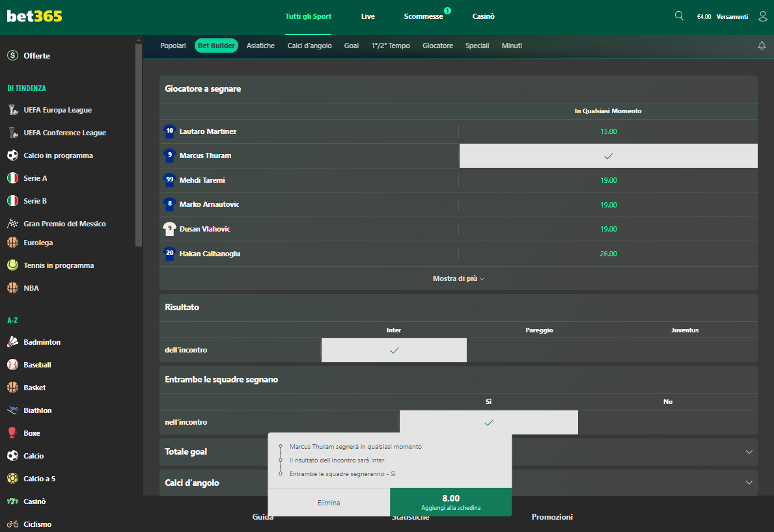
Task: Select Marko Arnautovic odds 19.00
Action: point(608,205)
